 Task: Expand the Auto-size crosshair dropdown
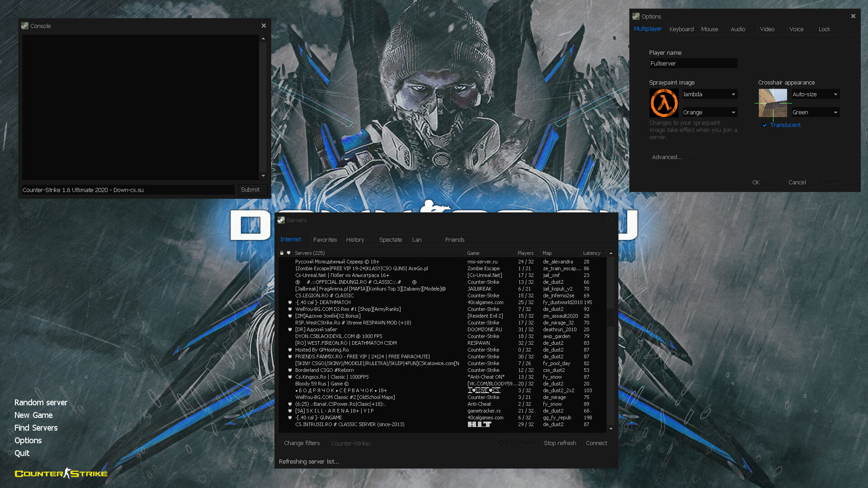pyautogui.click(x=816, y=94)
